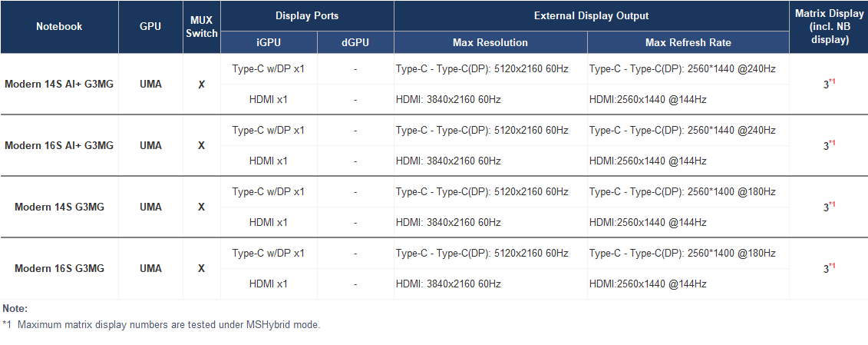Select the Modern 14S AI+ G3MG row label
The image size is (868, 345).
pyautogui.click(x=59, y=85)
